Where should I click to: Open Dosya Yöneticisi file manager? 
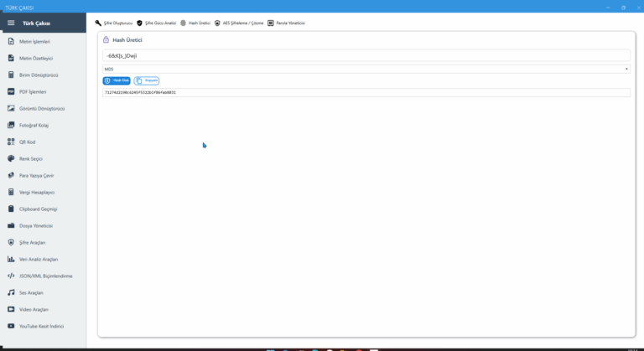(36, 225)
